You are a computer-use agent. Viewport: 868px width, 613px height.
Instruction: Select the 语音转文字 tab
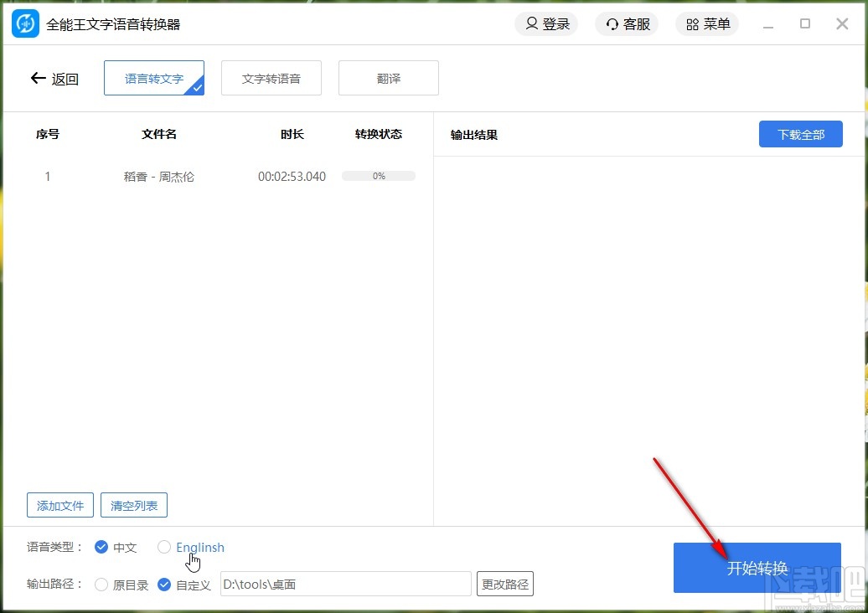[x=153, y=77]
